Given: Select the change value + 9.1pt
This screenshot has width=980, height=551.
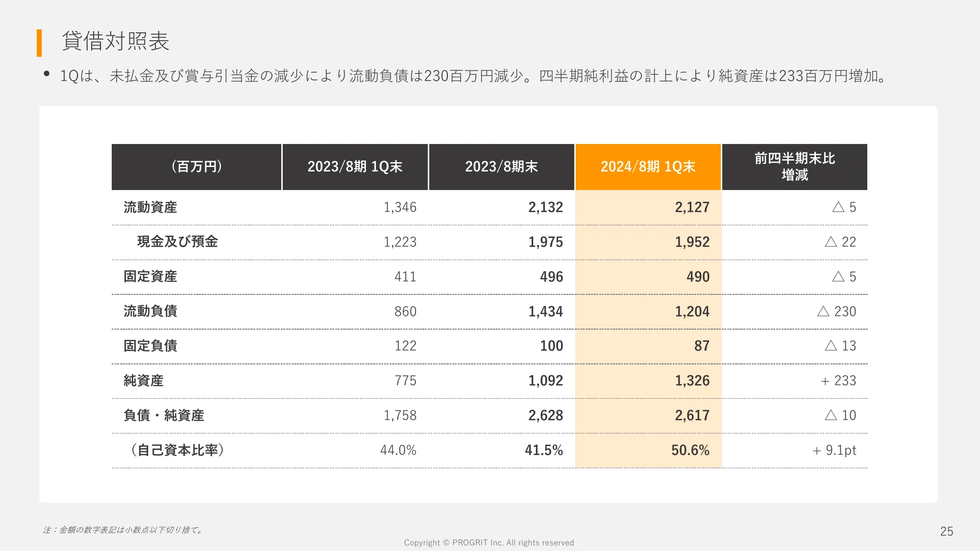Looking at the screenshot, I should point(834,450).
